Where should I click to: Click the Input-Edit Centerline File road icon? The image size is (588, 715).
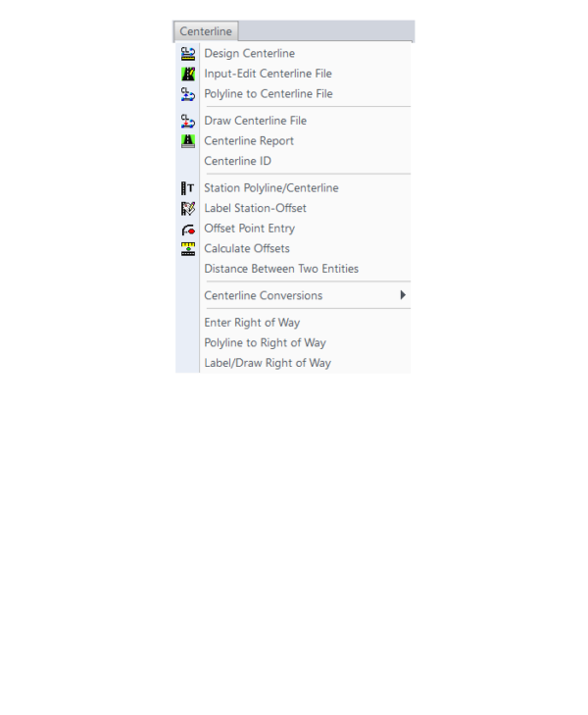point(187,74)
